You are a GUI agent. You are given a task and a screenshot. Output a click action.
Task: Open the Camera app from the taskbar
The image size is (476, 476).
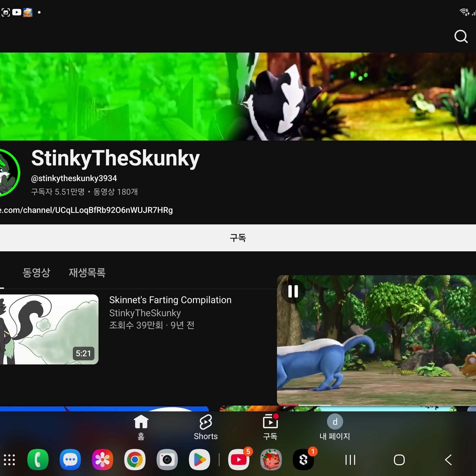point(167,460)
